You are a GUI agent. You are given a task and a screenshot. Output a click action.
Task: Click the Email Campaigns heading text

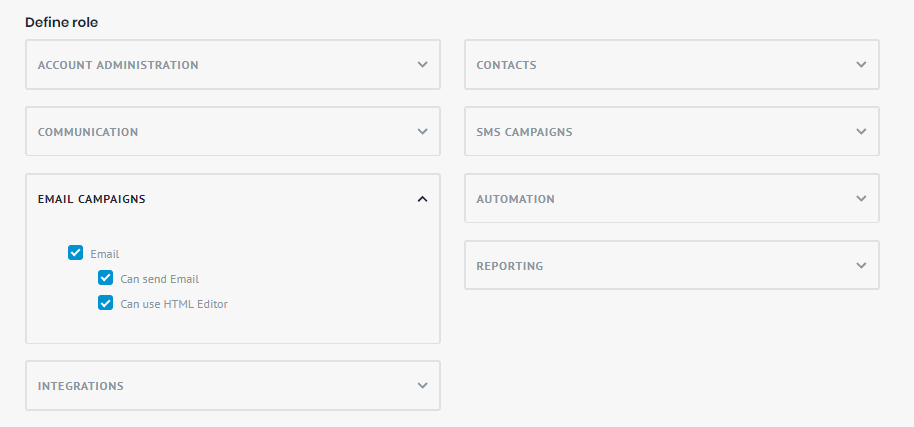point(91,199)
